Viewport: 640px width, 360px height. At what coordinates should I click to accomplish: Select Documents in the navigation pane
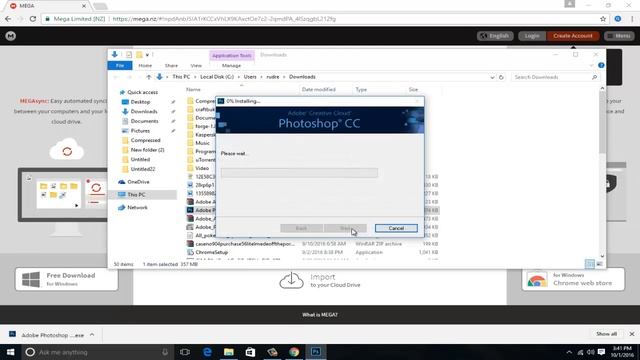(144, 121)
